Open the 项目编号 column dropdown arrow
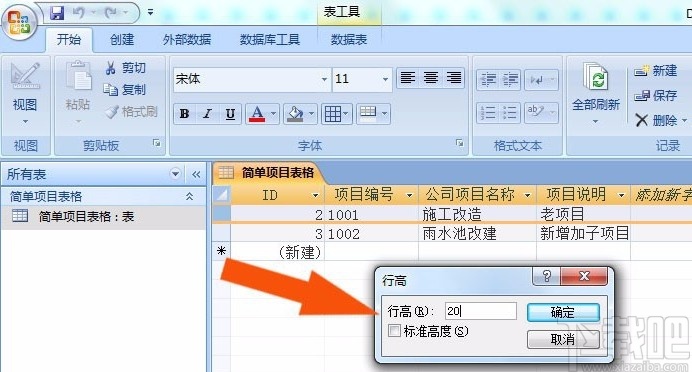 pyautogui.click(x=410, y=195)
